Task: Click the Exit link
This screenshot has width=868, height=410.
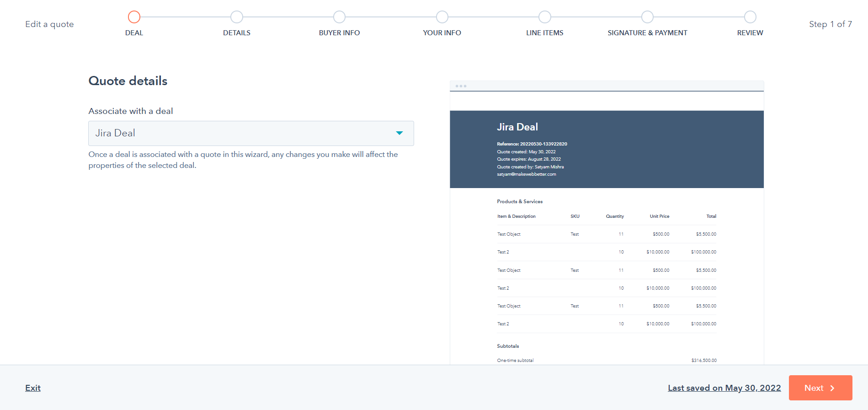Action: pos(33,388)
